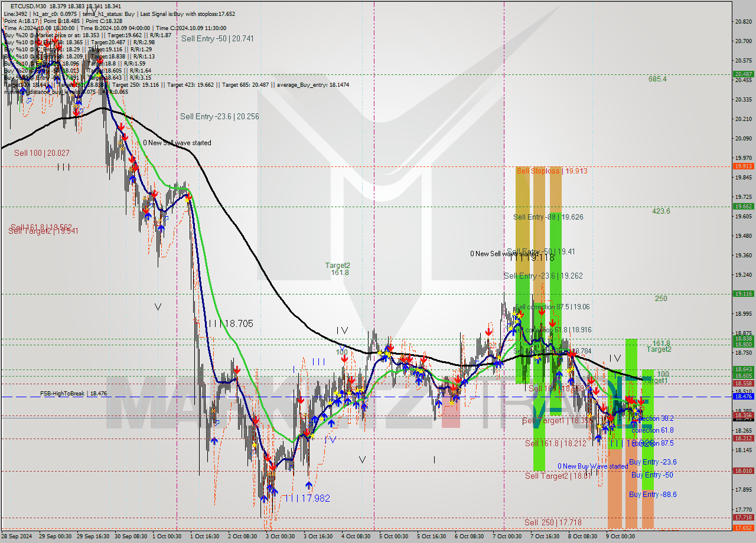Click the 'Sell 100 | 20.027' label
Viewport: 756px width, 543px height.
point(42,153)
